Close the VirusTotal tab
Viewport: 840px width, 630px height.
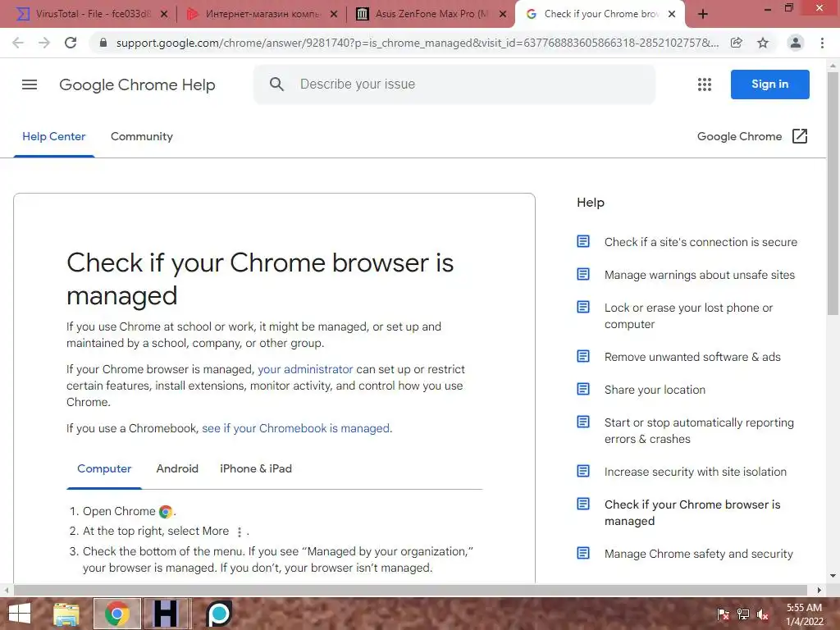(x=164, y=14)
